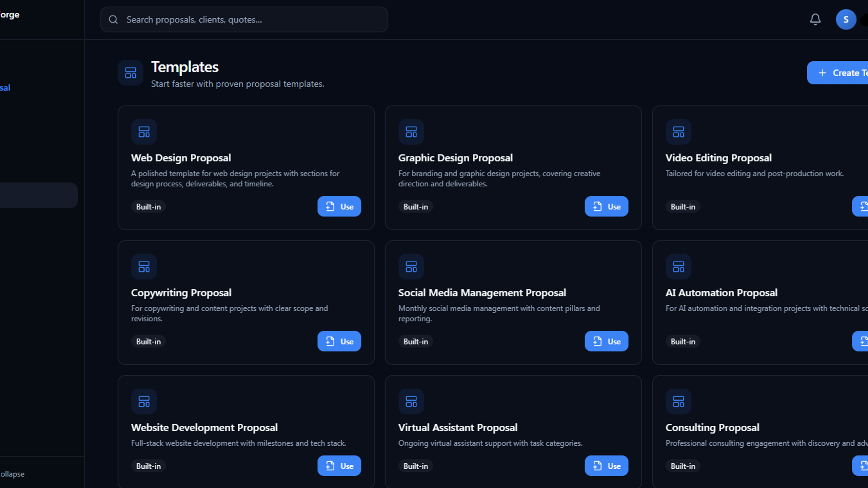Click the Templates header layout icon

[131, 73]
